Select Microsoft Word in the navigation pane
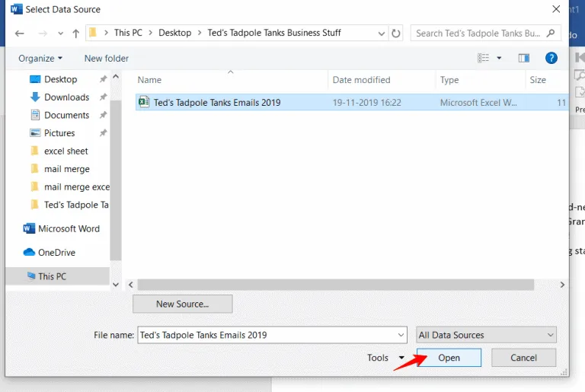 click(x=69, y=228)
